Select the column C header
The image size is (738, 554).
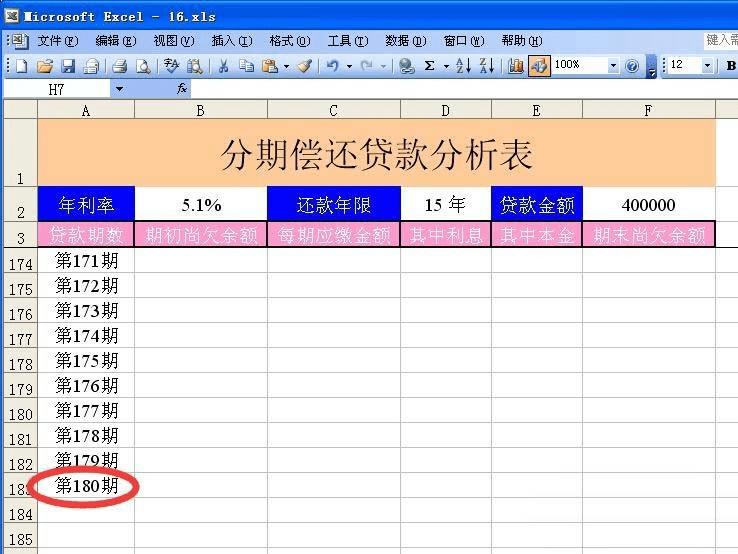[x=334, y=111]
